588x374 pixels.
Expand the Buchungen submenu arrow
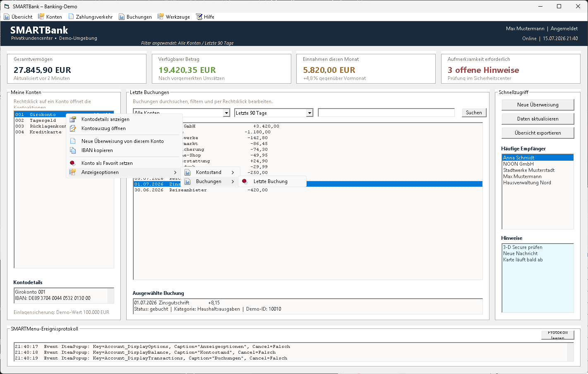(x=233, y=181)
